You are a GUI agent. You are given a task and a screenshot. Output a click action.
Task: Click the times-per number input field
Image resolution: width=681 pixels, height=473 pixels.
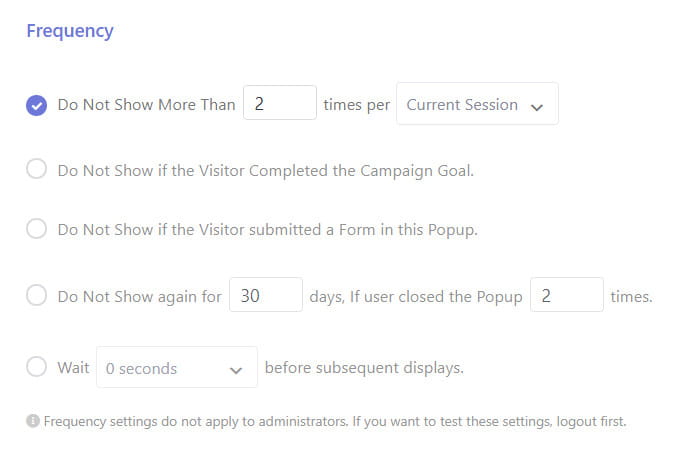280,104
